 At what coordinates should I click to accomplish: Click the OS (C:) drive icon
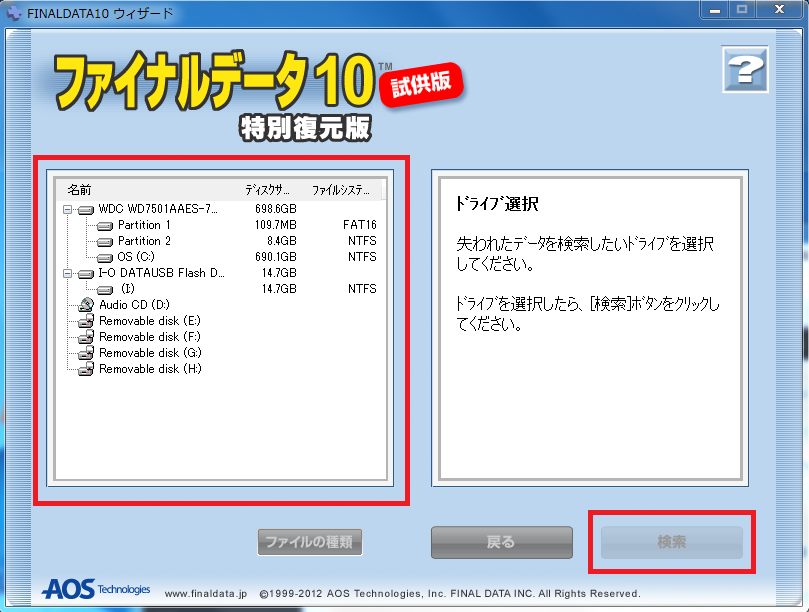(105, 257)
